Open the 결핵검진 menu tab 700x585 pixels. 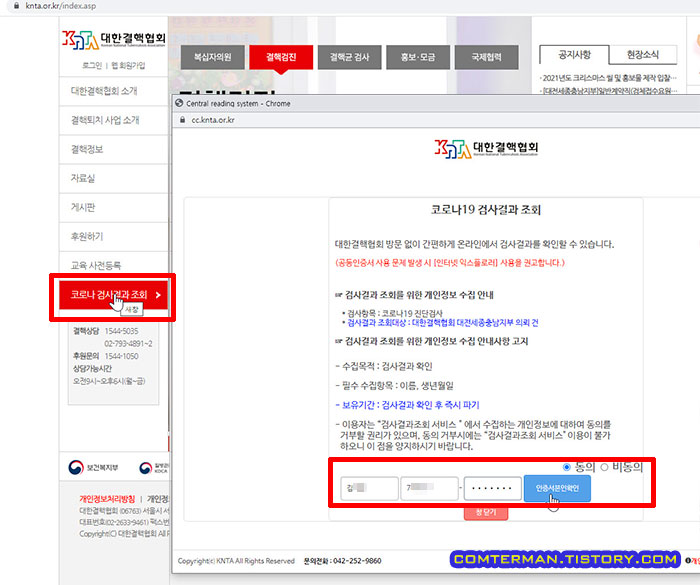[x=281, y=57]
